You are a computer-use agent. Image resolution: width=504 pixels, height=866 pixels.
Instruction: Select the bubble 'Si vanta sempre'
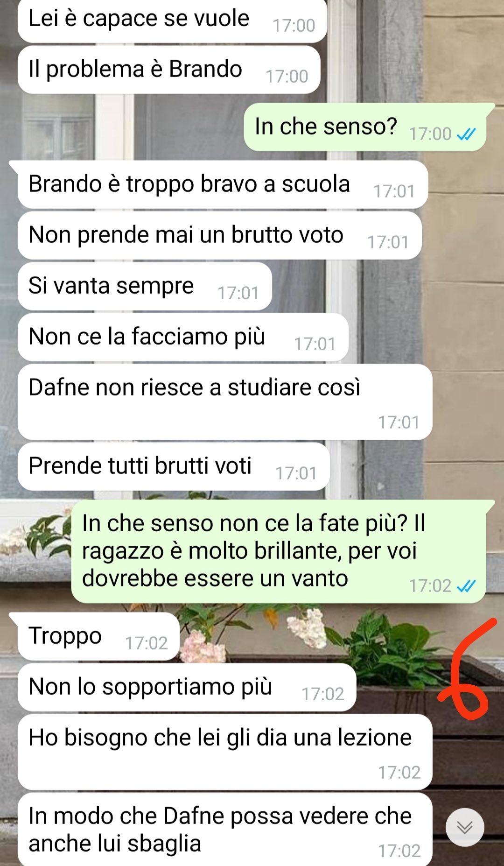145,286
